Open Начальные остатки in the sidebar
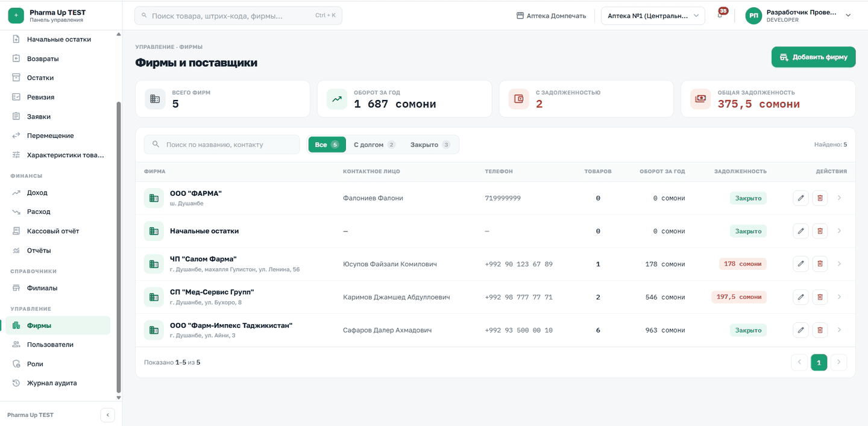Image resolution: width=868 pixels, height=426 pixels. click(58, 39)
